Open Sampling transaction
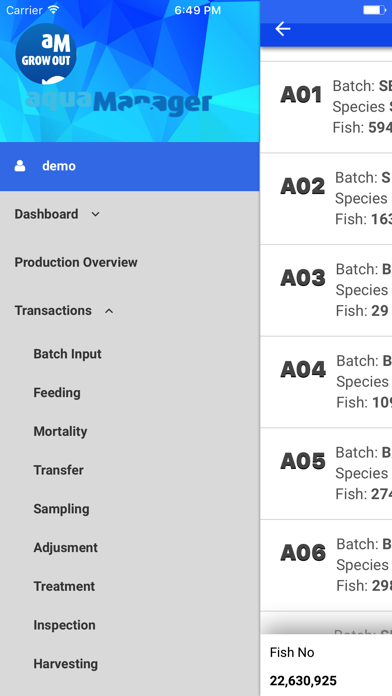This screenshot has width=392, height=696. 61,509
